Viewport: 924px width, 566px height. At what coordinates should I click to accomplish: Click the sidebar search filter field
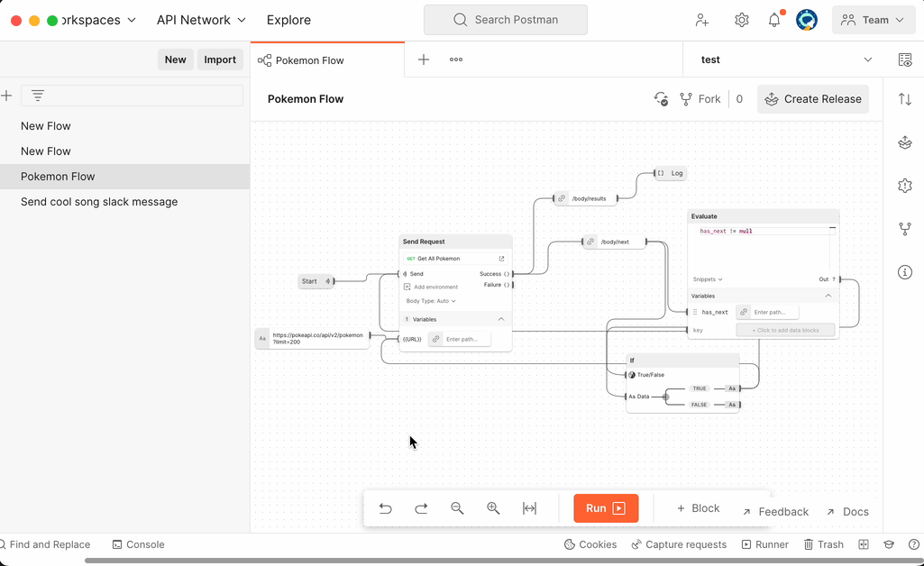pyautogui.click(x=132, y=96)
